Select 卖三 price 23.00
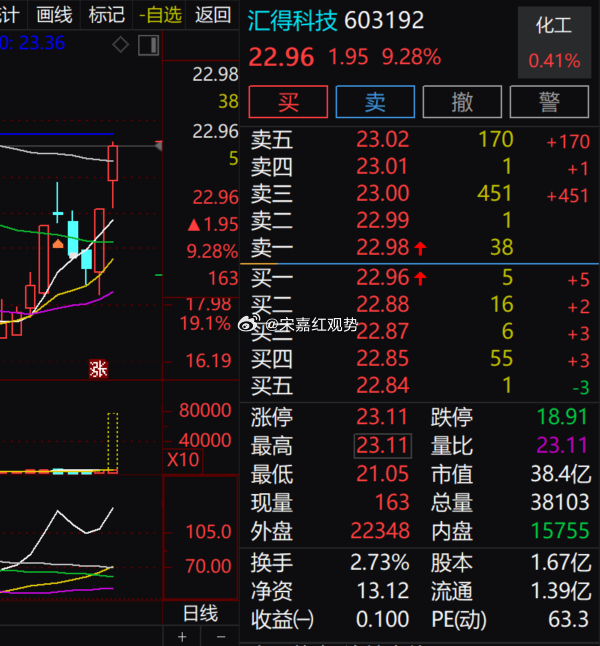 click(x=382, y=193)
